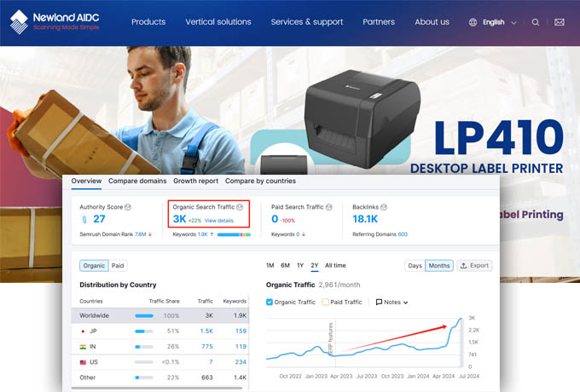Click the Backlinks info icon

pyautogui.click(x=384, y=207)
